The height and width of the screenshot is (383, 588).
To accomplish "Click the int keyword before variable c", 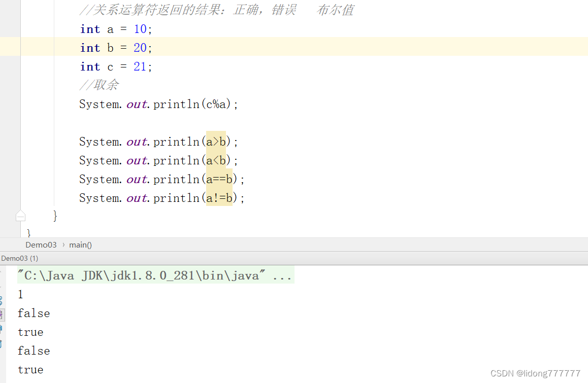I will click(90, 66).
